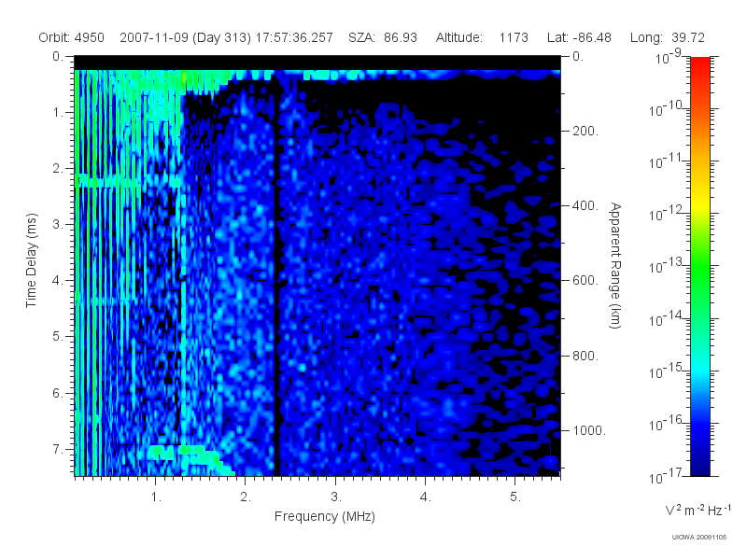Click the cyan horizontal band near 2.2 ms delay
The image size is (747, 560).
point(129,181)
